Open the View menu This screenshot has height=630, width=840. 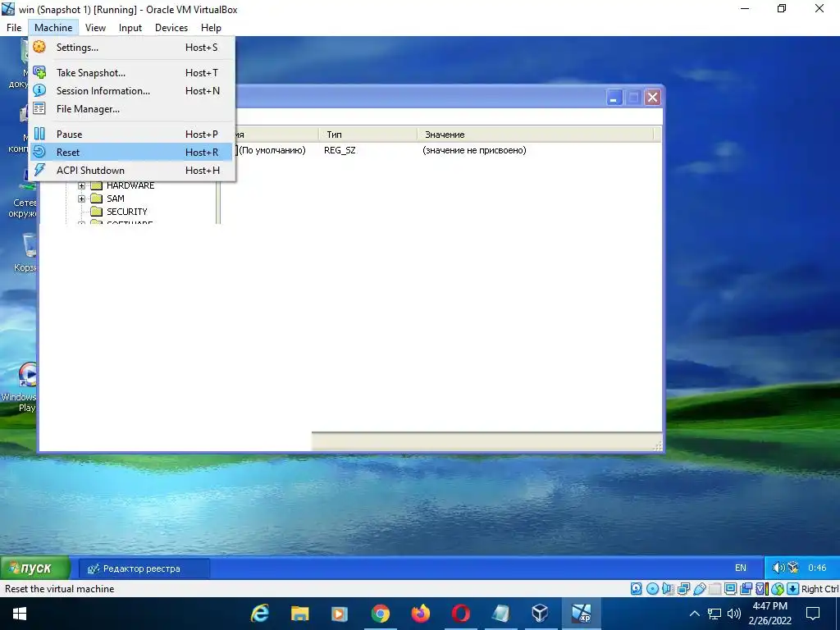(x=95, y=28)
